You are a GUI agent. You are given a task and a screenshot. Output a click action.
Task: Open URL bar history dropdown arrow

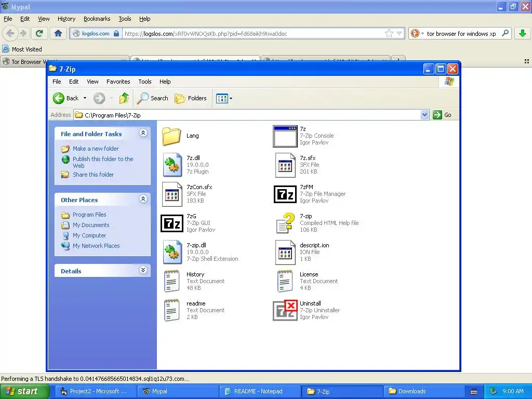pyautogui.click(x=400, y=34)
